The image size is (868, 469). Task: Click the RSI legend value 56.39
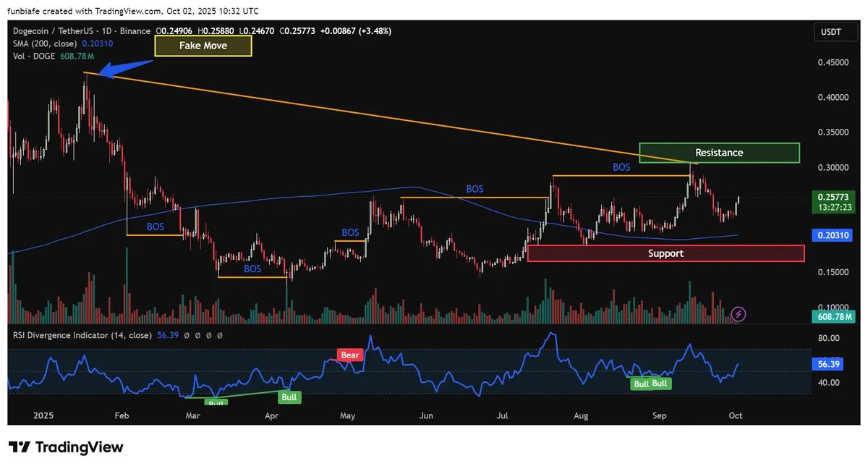coord(169,335)
